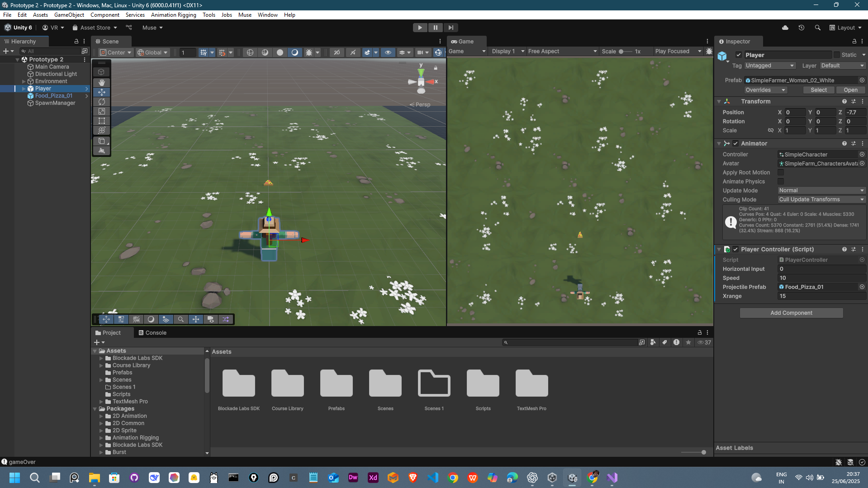Image resolution: width=868 pixels, height=488 pixels.
Task: Lock the Inspector panel
Action: pyautogui.click(x=854, y=41)
